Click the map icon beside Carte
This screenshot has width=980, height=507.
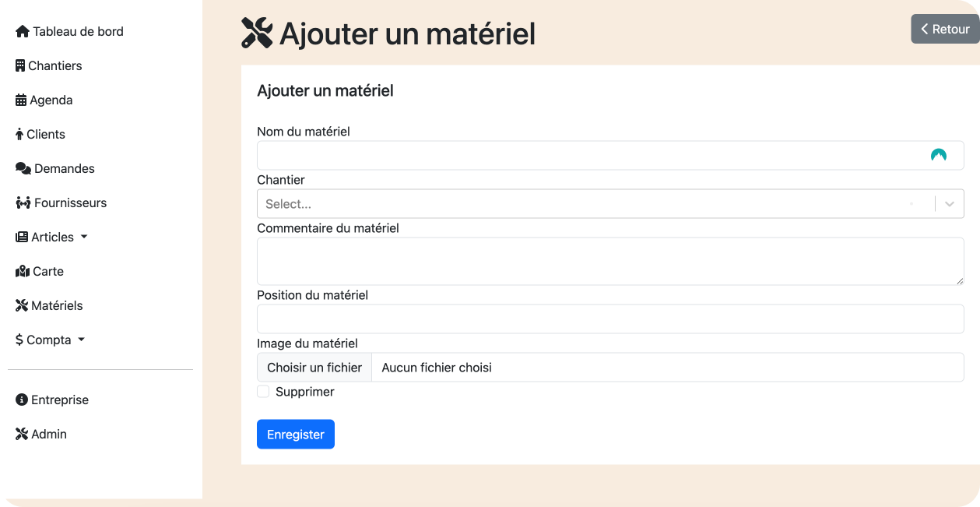(x=23, y=272)
